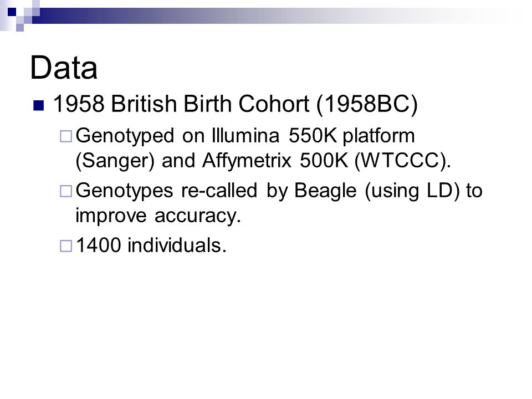
Task: Click the word Beagle
Action: [x=325, y=191]
